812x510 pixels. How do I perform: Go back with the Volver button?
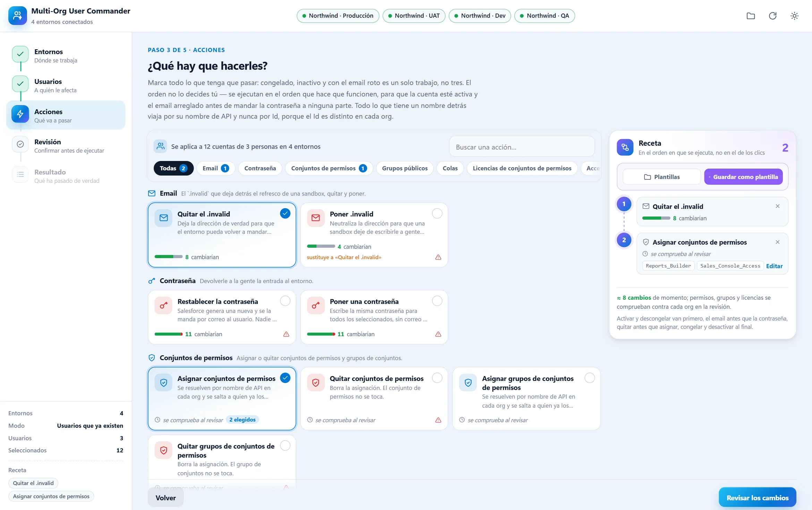pyautogui.click(x=166, y=498)
